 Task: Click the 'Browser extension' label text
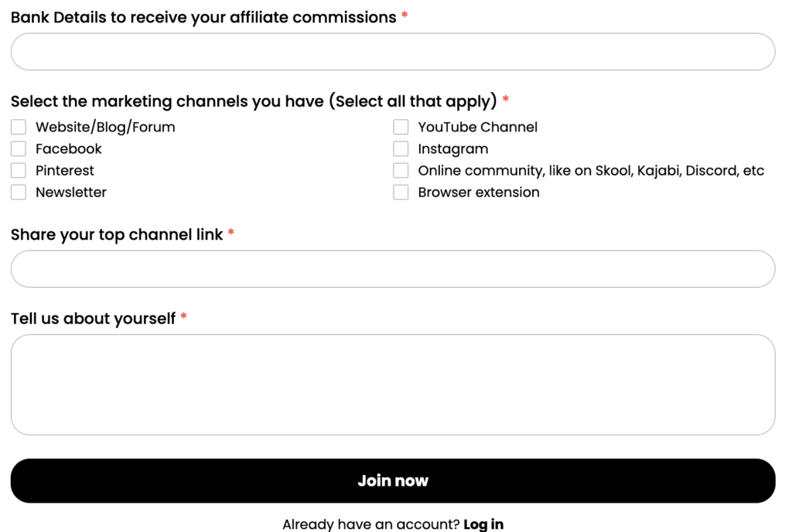coord(479,193)
